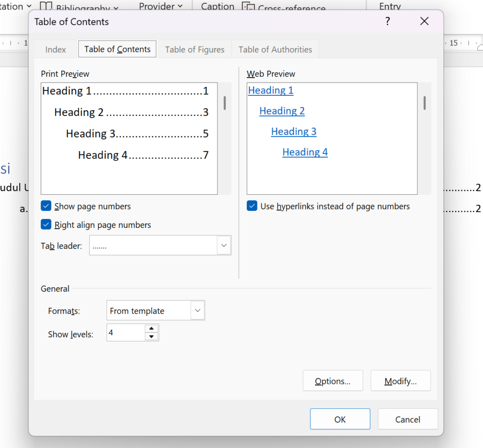Switch to the Table of Figures tab
Viewport: 483px width, 448px height.
(195, 49)
